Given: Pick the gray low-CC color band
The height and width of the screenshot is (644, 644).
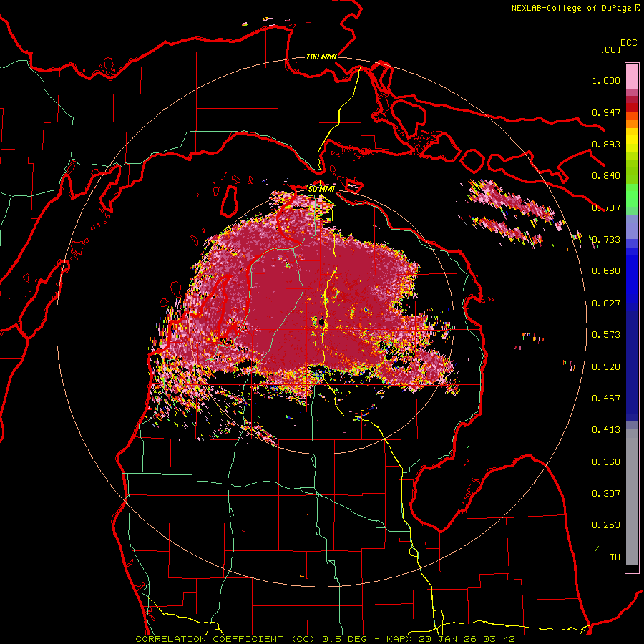Looking at the screenshot, I should point(632,497).
